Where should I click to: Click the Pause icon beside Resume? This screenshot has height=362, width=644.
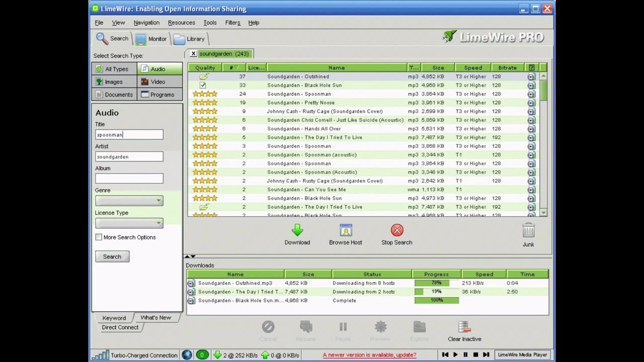tap(343, 327)
